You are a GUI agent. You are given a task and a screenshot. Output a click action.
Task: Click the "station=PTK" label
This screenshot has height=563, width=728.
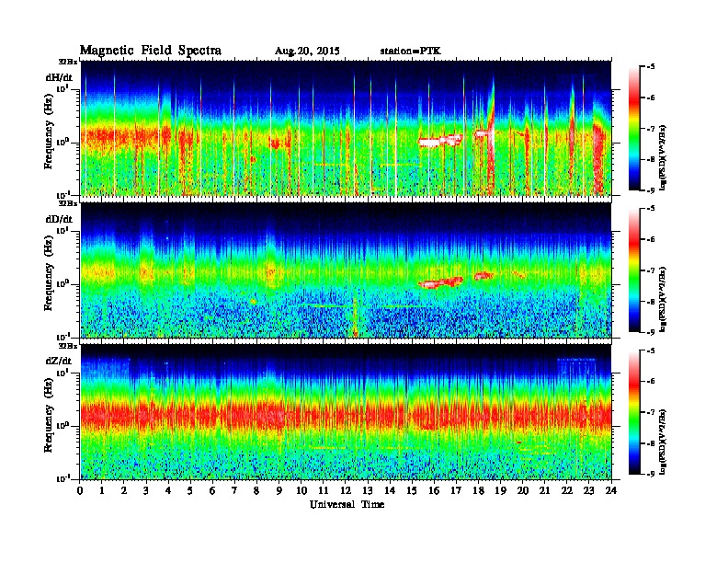click(411, 51)
